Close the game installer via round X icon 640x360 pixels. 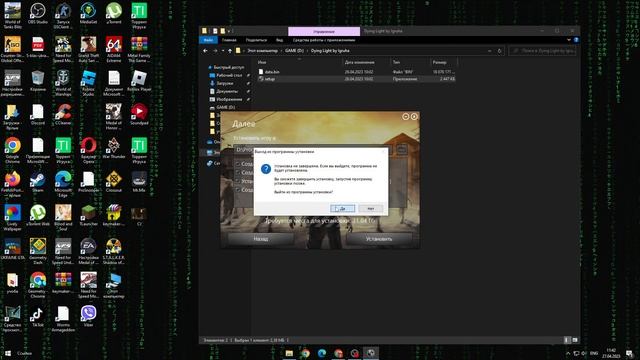(414, 117)
